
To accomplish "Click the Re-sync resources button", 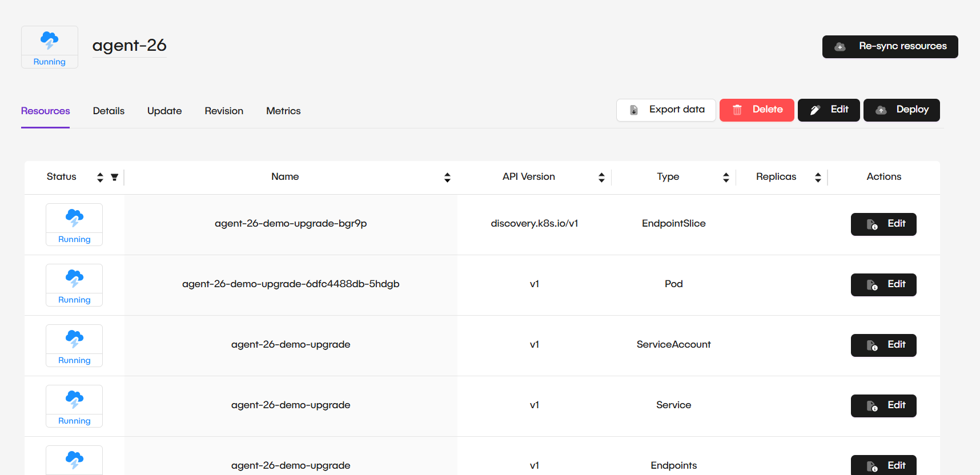I will point(890,46).
